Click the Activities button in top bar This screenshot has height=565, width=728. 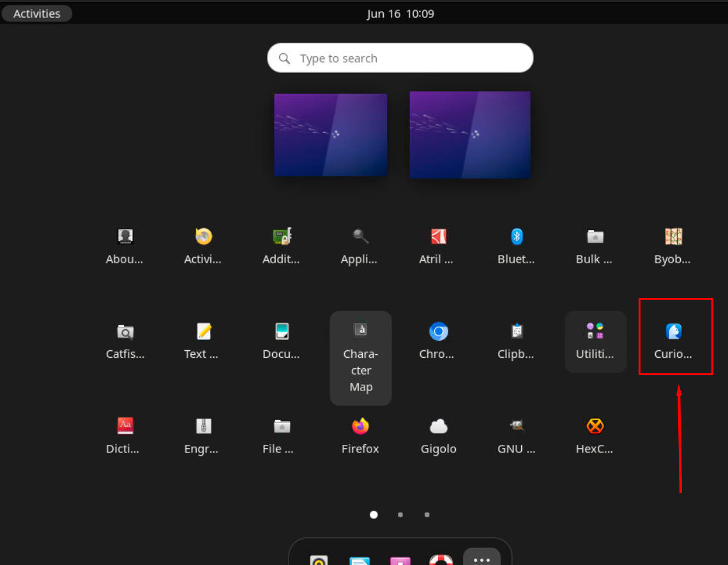click(x=36, y=13)
